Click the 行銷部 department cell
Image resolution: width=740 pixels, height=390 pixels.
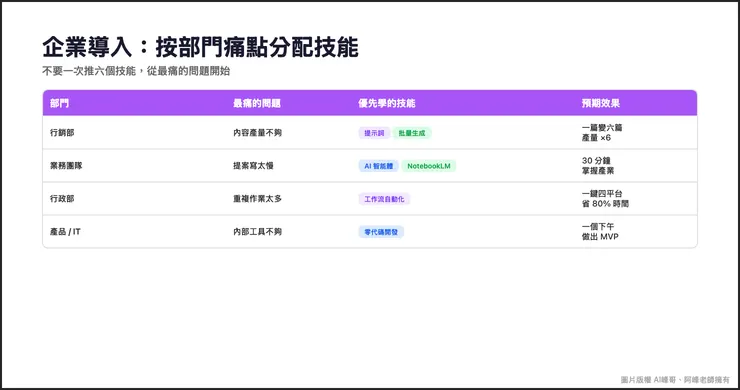[62, 133]
